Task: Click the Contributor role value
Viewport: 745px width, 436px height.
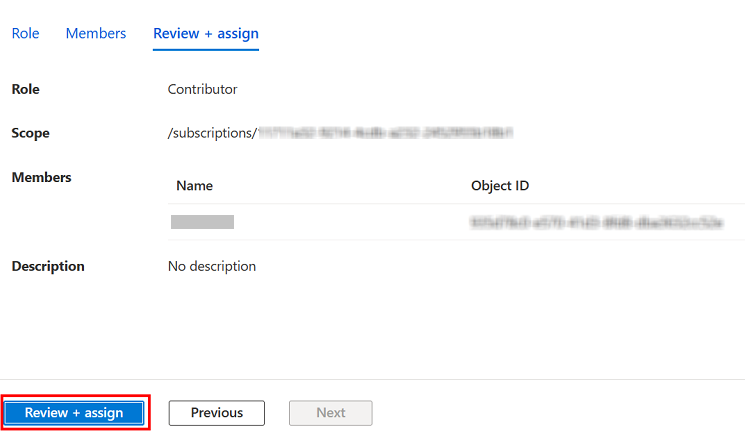Action: (202, 89)
